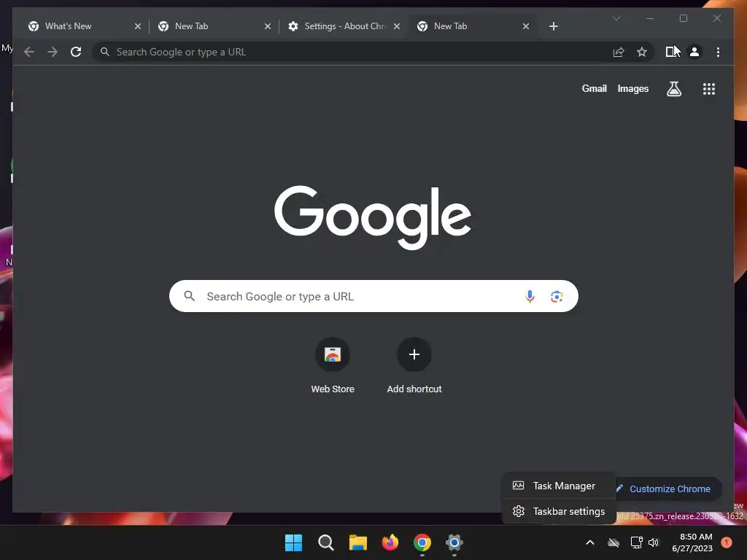Close the Settings - About Chrome tab

tap(397, 26)
